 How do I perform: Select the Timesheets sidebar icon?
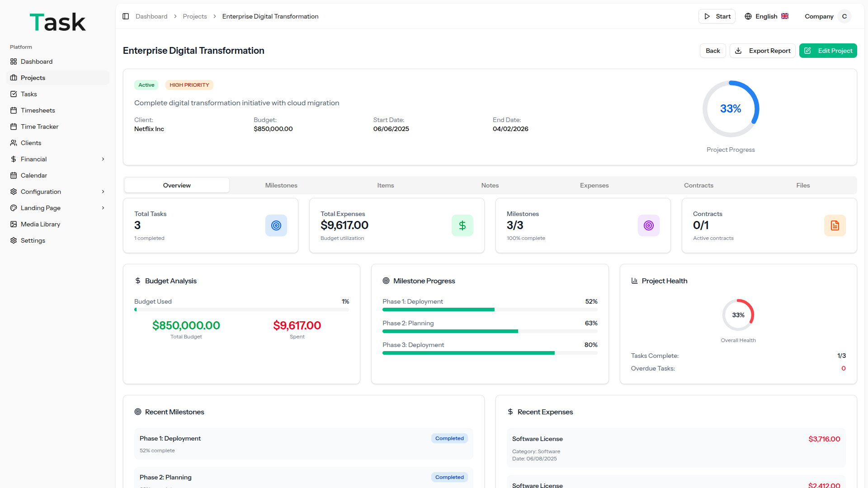click(14, 110)
